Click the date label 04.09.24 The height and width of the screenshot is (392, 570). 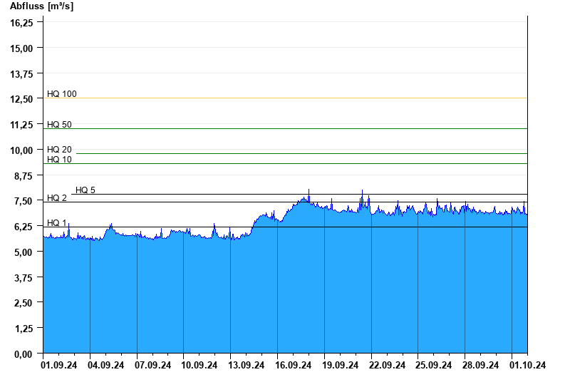(105, 365)
